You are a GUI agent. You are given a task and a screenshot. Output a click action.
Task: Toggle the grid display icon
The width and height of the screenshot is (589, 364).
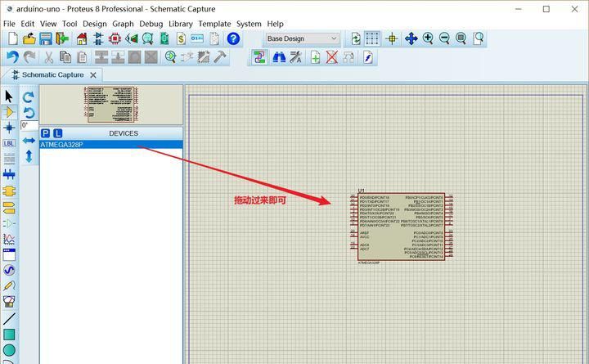tap(372, 38)
